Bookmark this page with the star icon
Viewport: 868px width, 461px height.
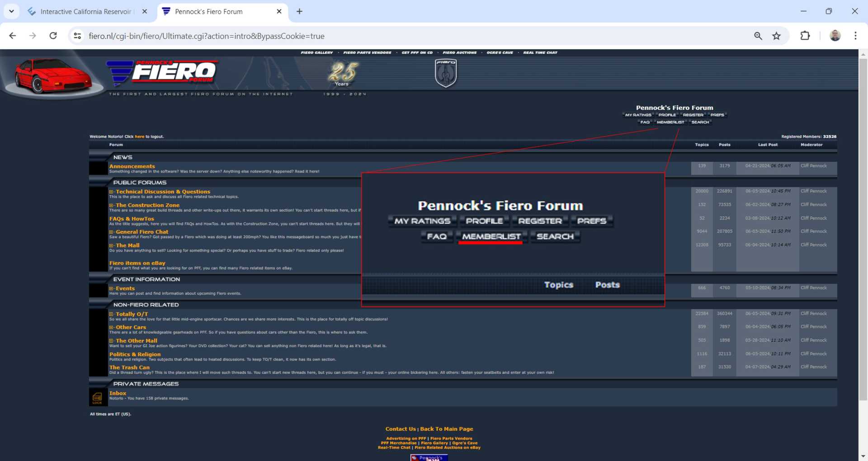(x=776, y=36)
